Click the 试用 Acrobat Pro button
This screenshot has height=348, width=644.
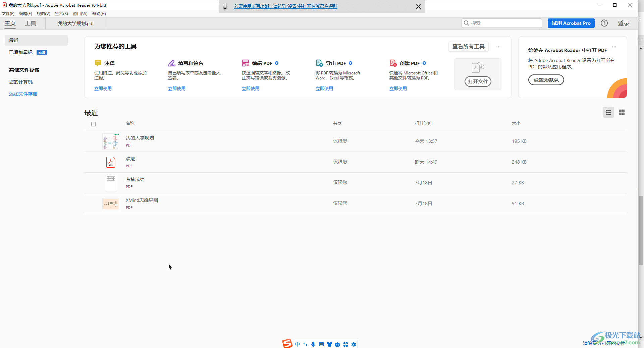point(571,23)
